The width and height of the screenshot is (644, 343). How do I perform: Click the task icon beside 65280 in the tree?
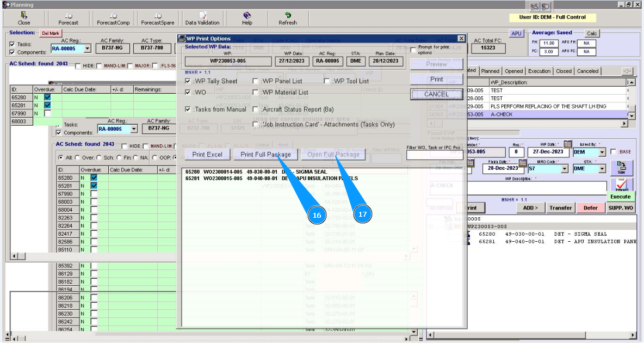[x=469, y=234]
